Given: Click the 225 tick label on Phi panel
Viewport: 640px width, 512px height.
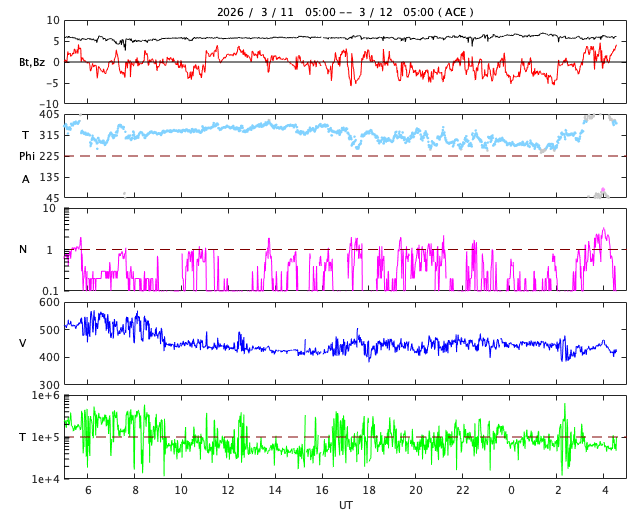Looking at the screenshot, I should (x=48, y=156).
